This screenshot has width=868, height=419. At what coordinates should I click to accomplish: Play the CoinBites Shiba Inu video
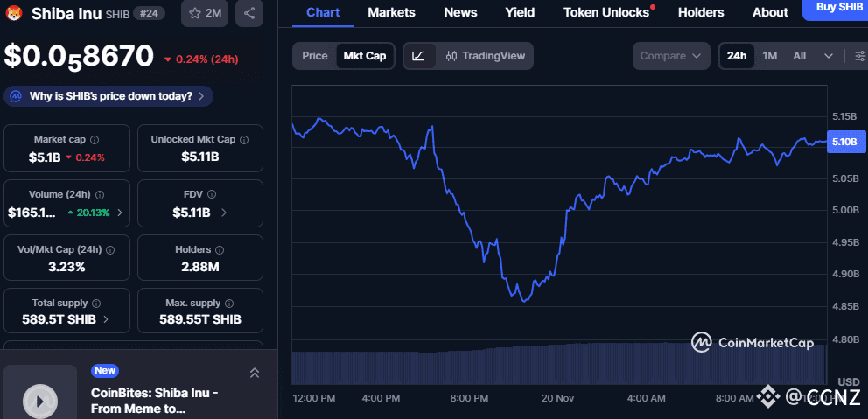39,400
